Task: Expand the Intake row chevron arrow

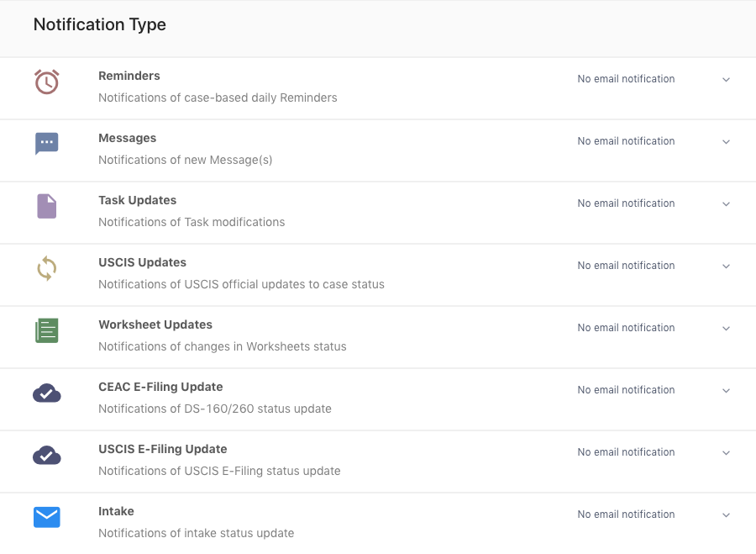Action: [726, 515]
